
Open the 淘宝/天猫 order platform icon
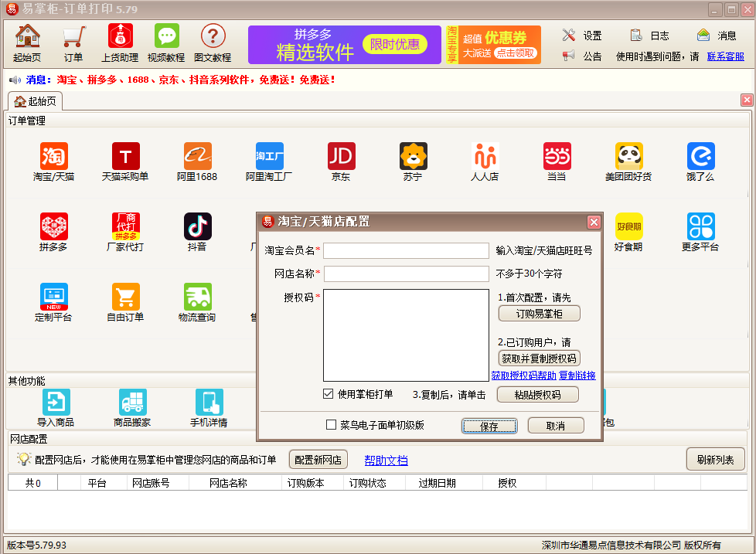[53, 157]
